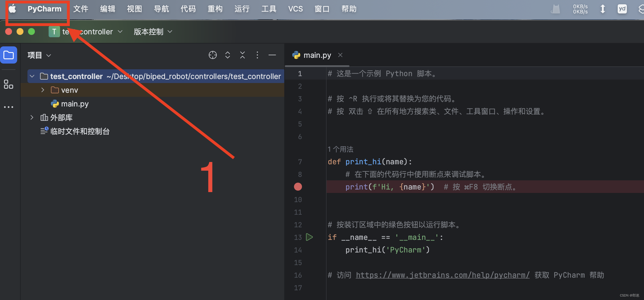
Task: Toggle the Project tool window folder icon
Action: (x=9, y=55)
